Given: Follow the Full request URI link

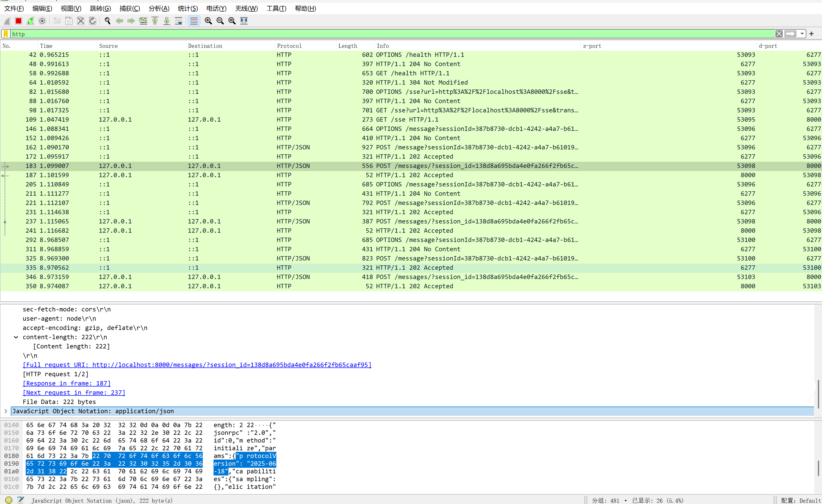Looking at the screenshot, I should tap(197, 365).
